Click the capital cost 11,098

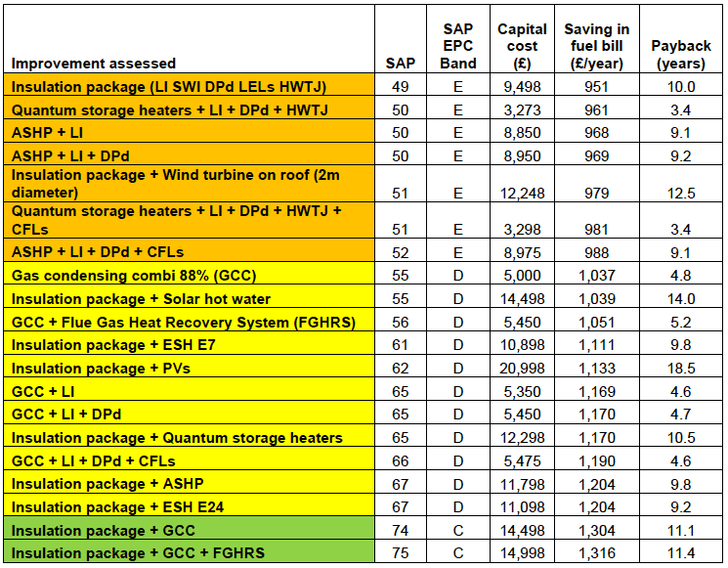523,507
